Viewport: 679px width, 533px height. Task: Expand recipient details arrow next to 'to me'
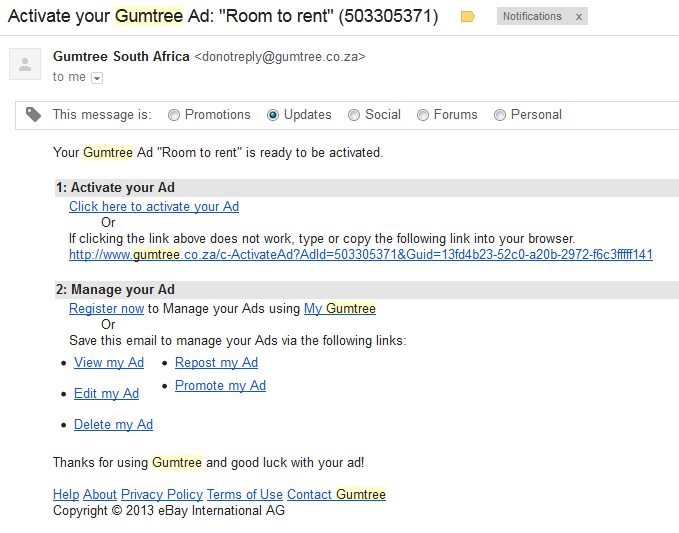tap(97, 78)
